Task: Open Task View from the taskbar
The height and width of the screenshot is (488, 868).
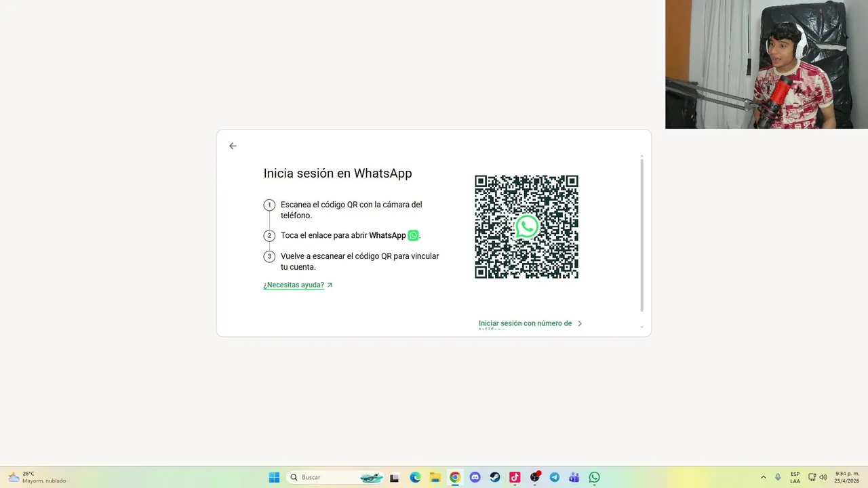Action: point(395,477)
